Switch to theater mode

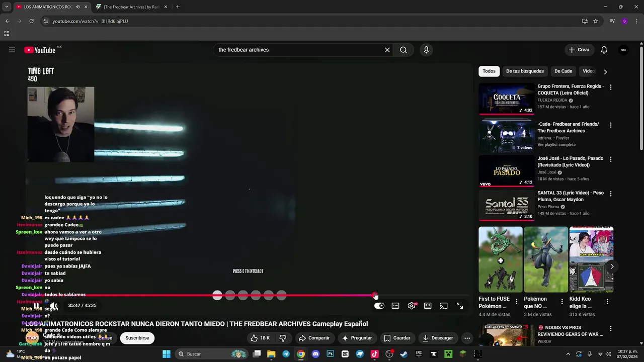[x=428, y=306]
